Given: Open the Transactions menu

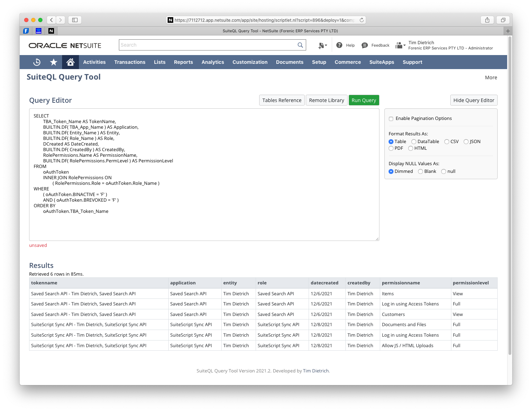Looking at the screenshot, I should tap(130, 62).
